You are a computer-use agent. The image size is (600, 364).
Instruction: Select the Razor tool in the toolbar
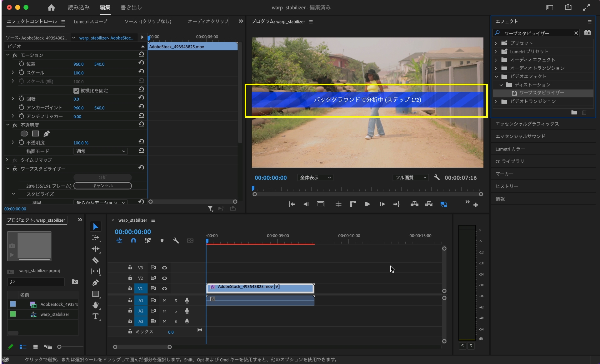[x=96, y=260]
